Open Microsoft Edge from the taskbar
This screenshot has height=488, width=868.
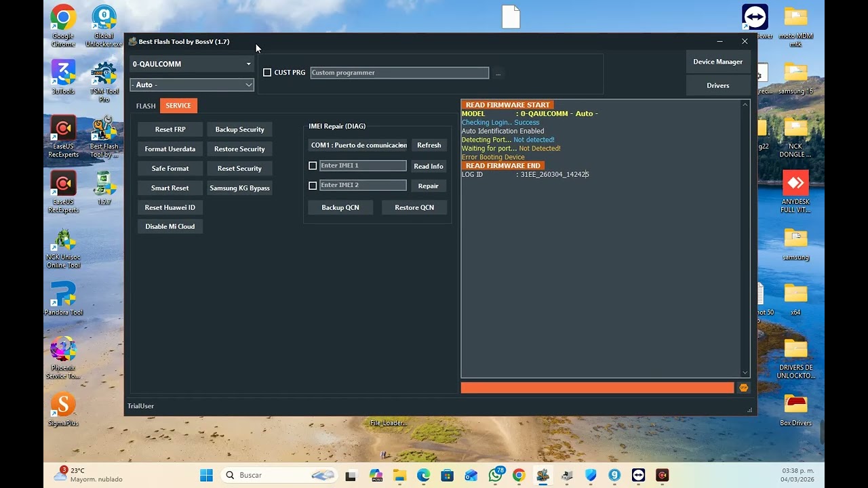tap(423, 475)
